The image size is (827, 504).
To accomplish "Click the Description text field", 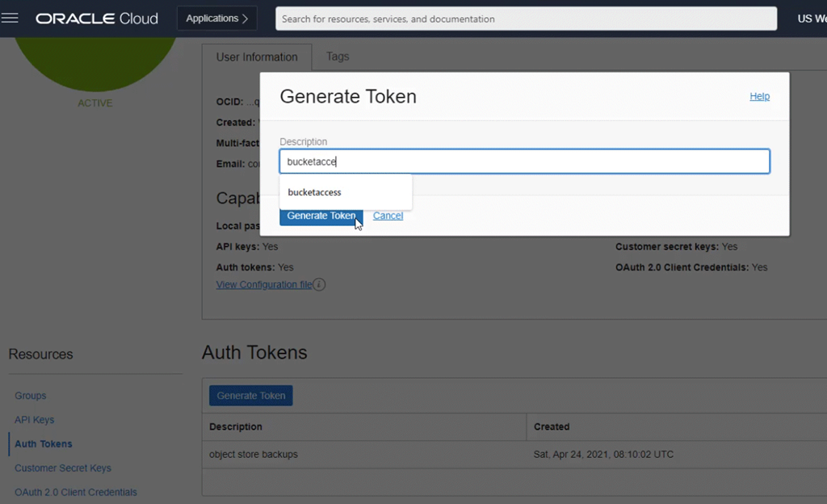I will point(524,162).
